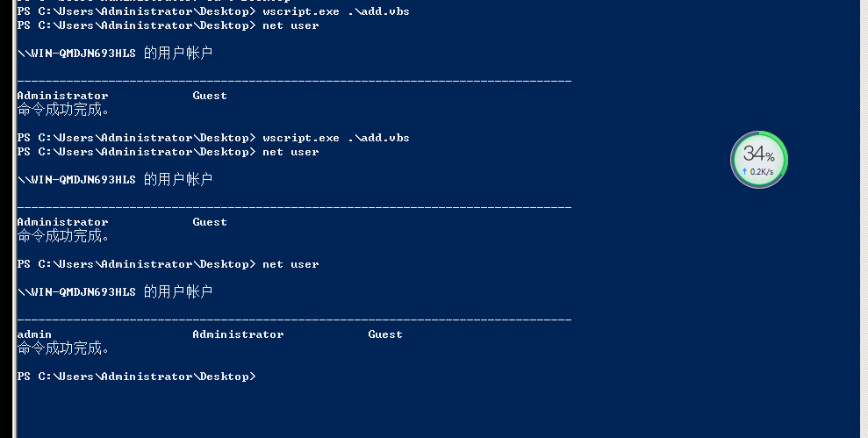Click the topmost 'wscript.exe .\add.vbs' command

pos(335,11)
